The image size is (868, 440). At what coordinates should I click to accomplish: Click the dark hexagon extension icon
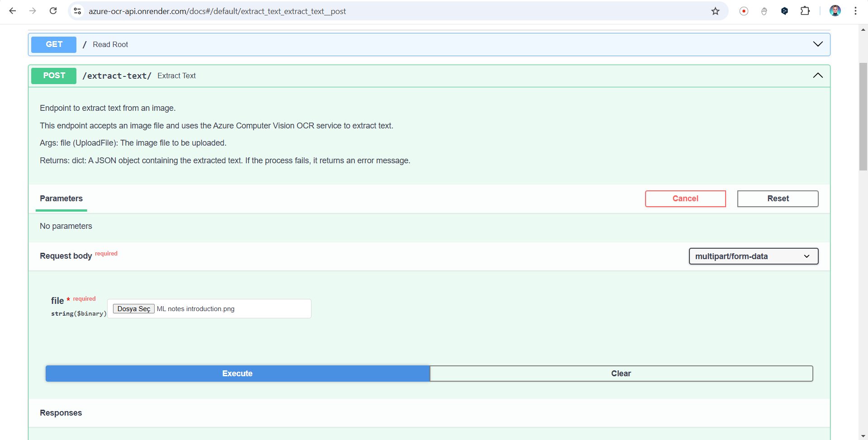coord(784,11)
